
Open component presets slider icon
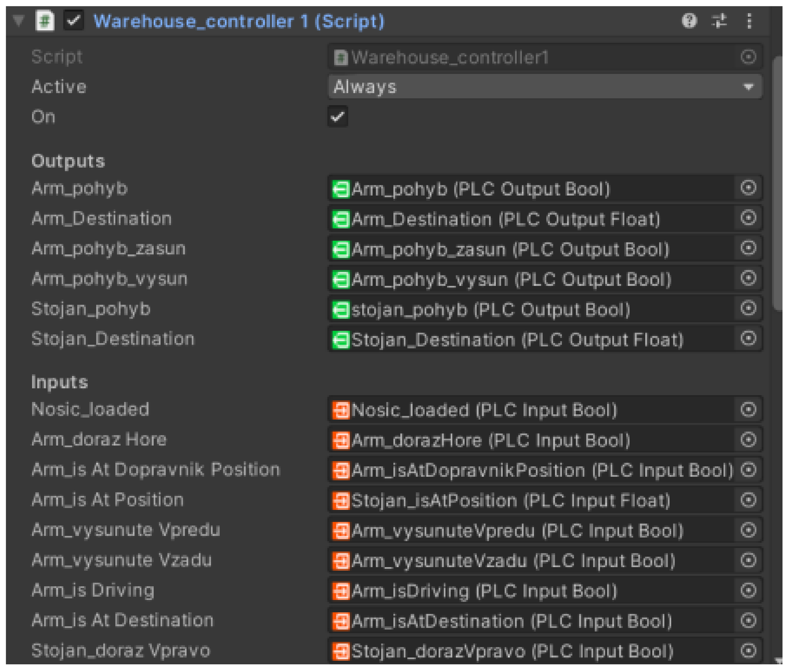click(719, 21)
